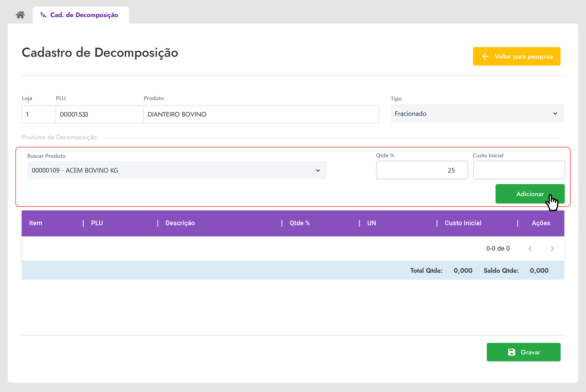Click the Qtde % column header
The width and height of the screenshot is (586, 392).
[x=299, y=223]
